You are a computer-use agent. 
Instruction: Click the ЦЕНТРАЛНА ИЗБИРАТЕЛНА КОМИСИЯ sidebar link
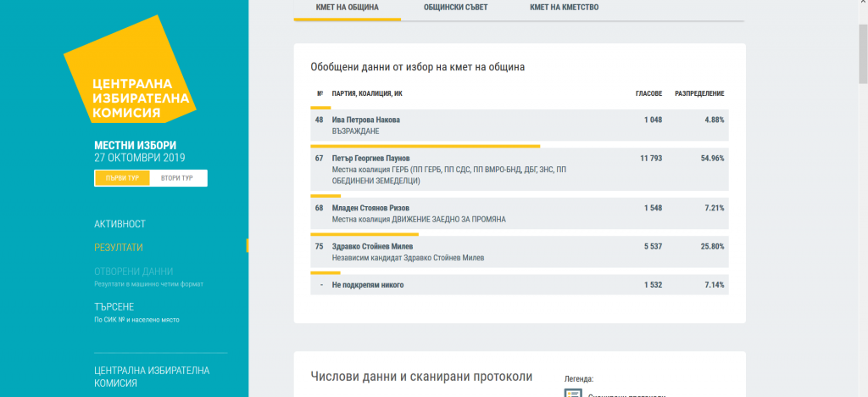(152, 376)
